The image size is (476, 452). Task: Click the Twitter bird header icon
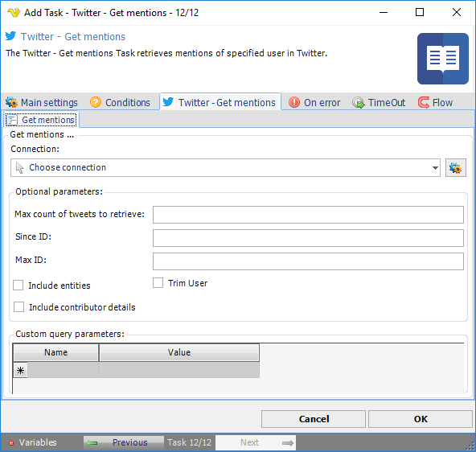[10, 36]
